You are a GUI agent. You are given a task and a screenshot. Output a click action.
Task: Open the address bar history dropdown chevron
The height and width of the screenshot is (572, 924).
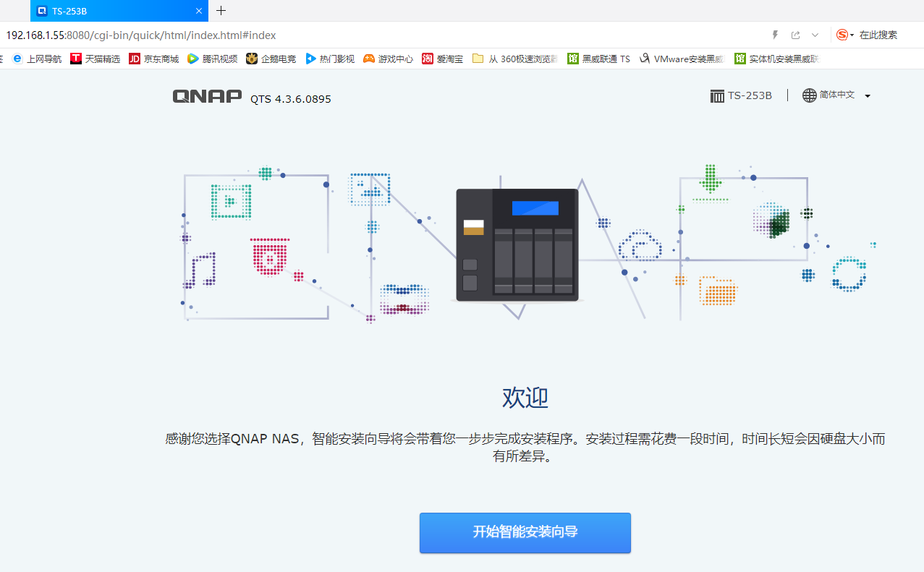point(815,35)
